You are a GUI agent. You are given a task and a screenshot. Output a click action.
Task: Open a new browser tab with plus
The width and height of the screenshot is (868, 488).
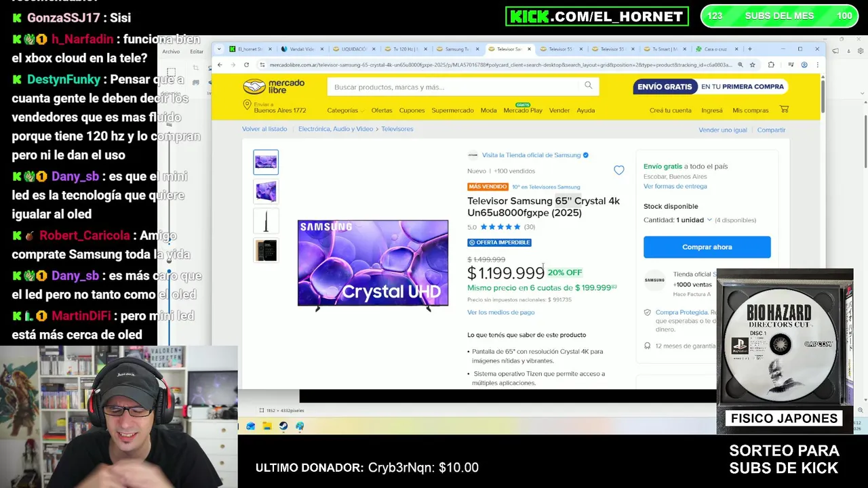point(749,49)
